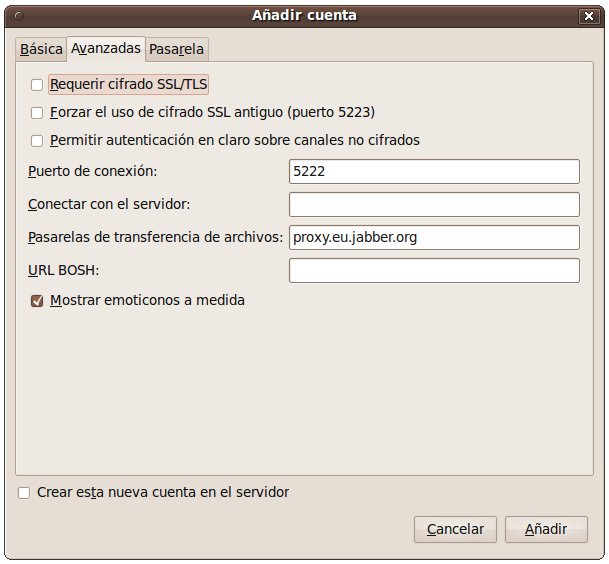Click inside the empty URL BOSH textbox
609x564 pixels.
click(434, 271)
